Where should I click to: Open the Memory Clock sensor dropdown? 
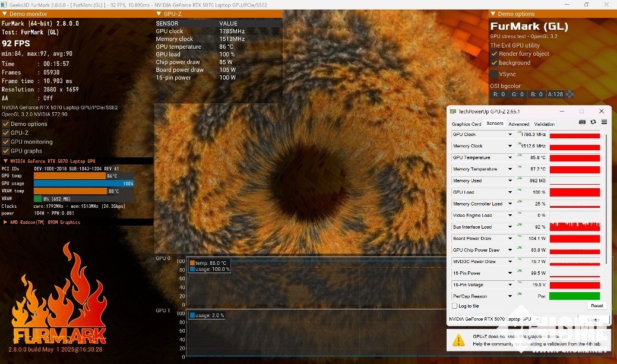coord(510,146)
